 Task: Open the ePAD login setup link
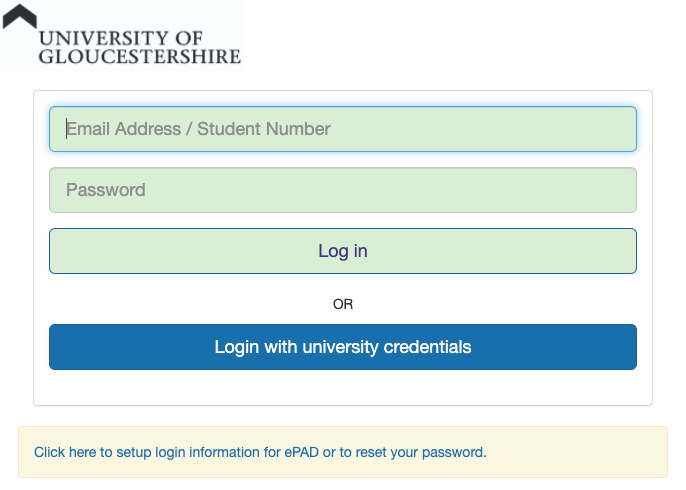click(260, 452)
